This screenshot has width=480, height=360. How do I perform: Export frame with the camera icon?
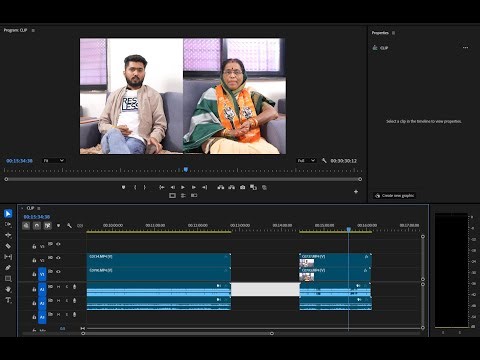pos(242,187)
